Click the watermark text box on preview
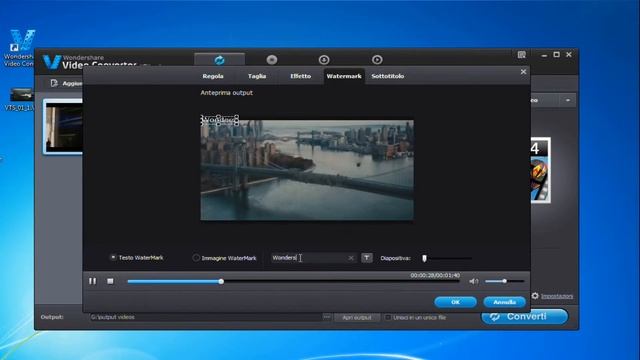Screen dimensions: 640x360 tap(220, 120)
